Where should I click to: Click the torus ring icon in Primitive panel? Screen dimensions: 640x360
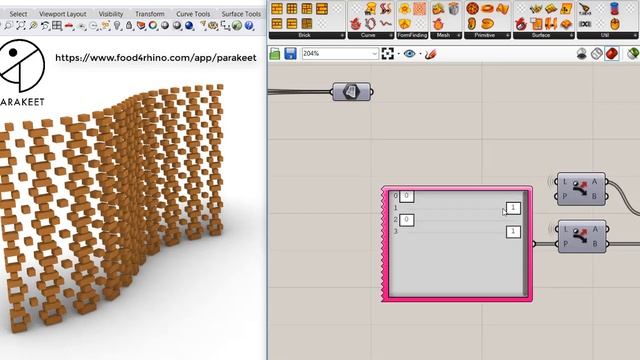point(487,8)
